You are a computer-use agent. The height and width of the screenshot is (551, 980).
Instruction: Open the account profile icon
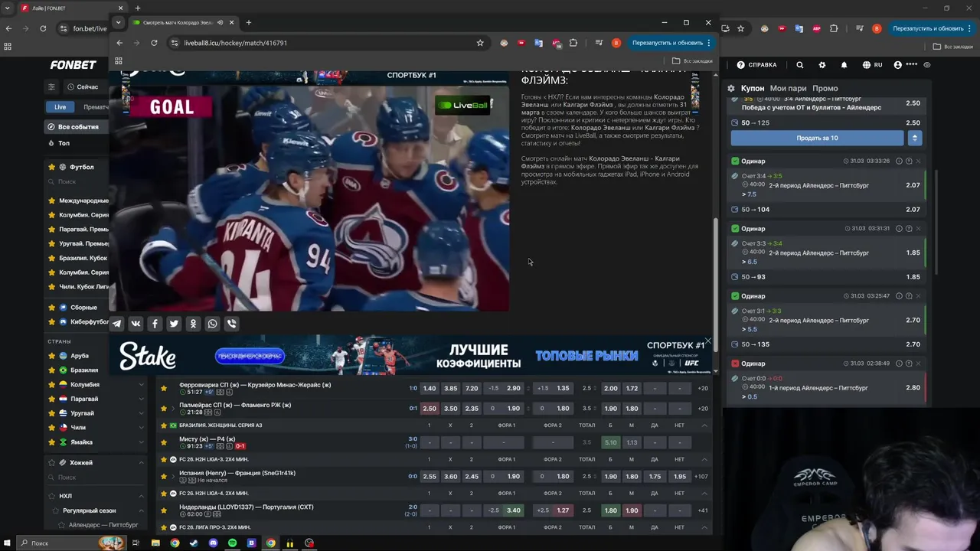pos(898,65)
